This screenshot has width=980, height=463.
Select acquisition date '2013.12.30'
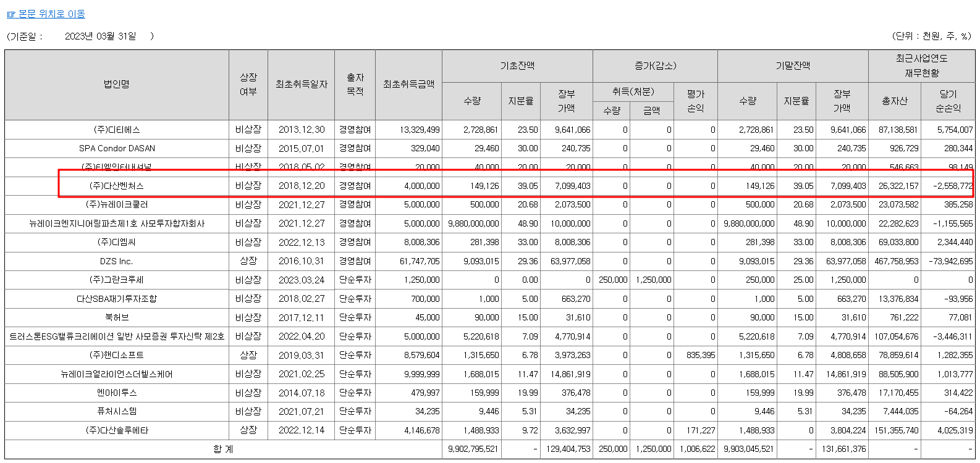(302, 130)
